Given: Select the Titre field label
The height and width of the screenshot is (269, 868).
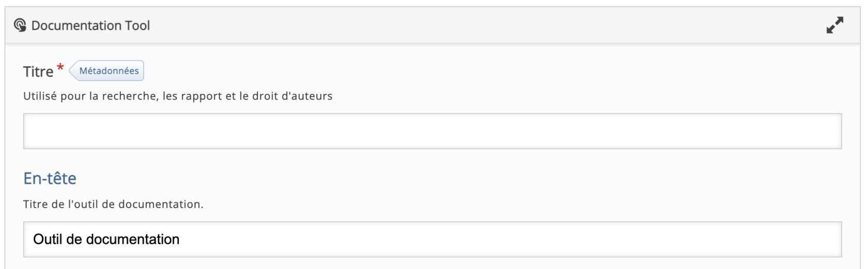Looking at the screenshot, I should coord(38,71).
